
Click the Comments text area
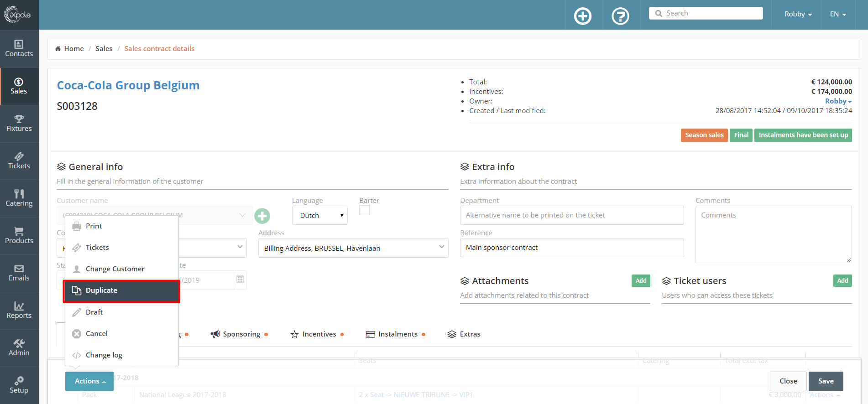point(774,234)
